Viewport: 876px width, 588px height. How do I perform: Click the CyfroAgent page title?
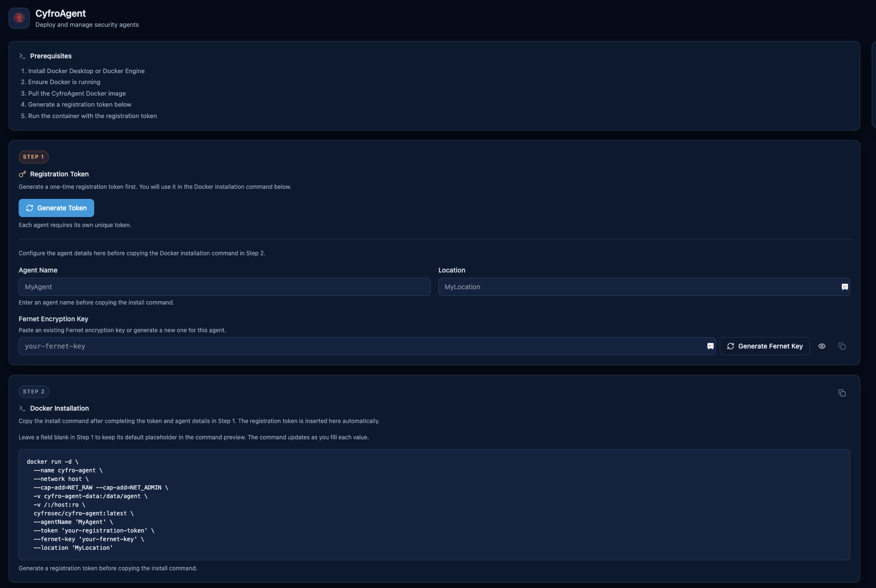point(61,13)
